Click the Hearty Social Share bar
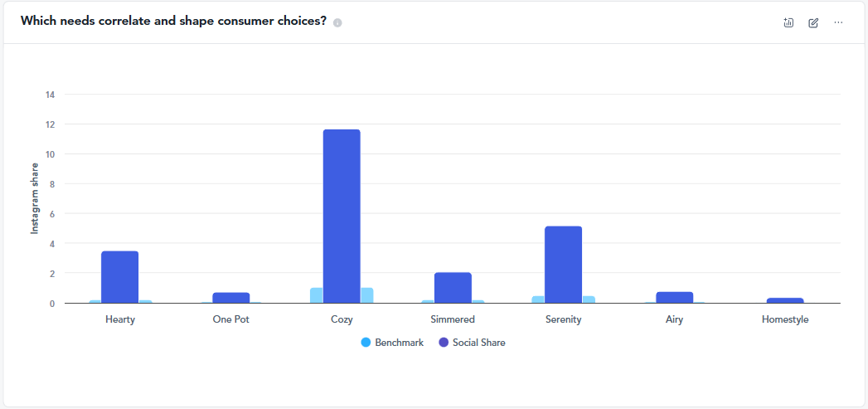This screenshot has width=868, height=409. click(120, 276)
